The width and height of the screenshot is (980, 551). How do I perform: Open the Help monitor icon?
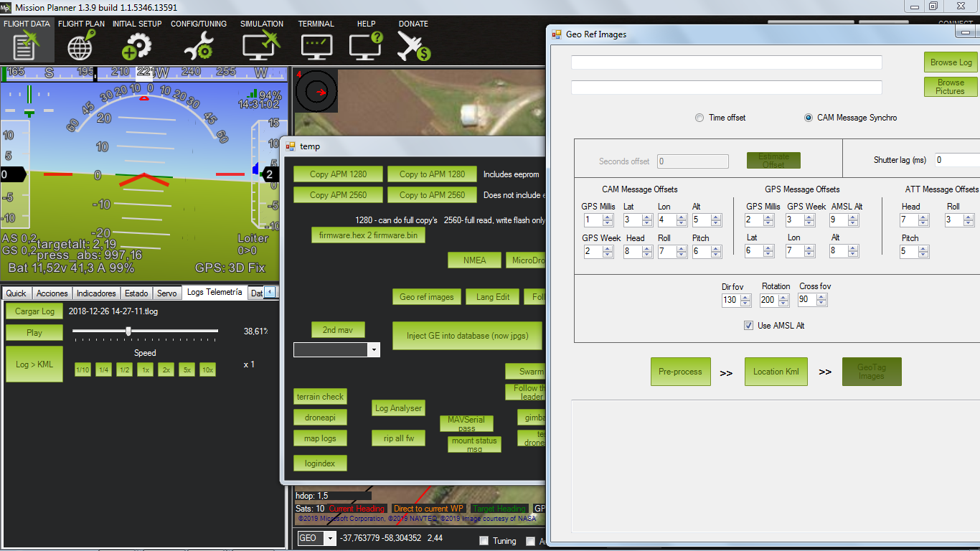point(366,46)
